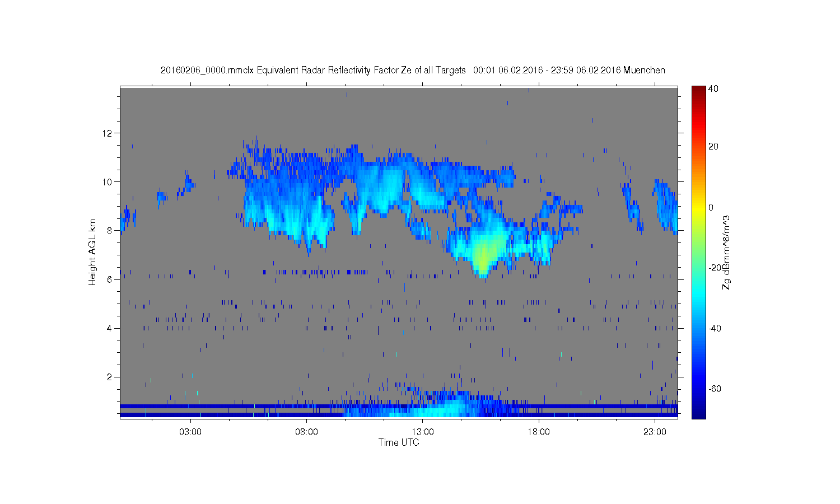Screen dimensions: 840x504
Task: Click height axis tick label 10
Action: tap(108, 182)
